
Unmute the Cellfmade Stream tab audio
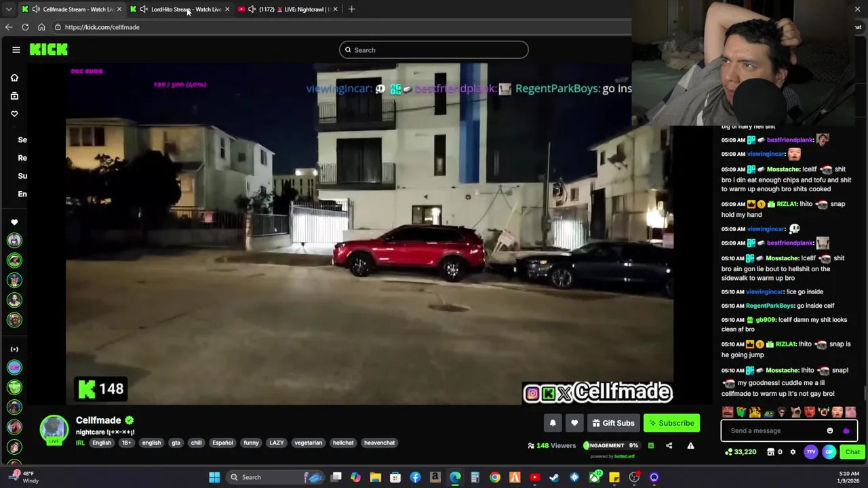coord(36,9)
